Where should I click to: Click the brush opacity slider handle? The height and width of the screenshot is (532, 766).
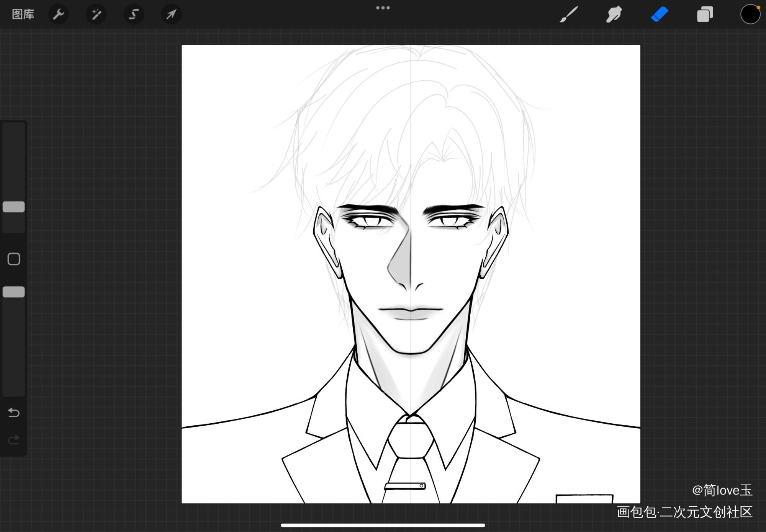coord(14,292)
